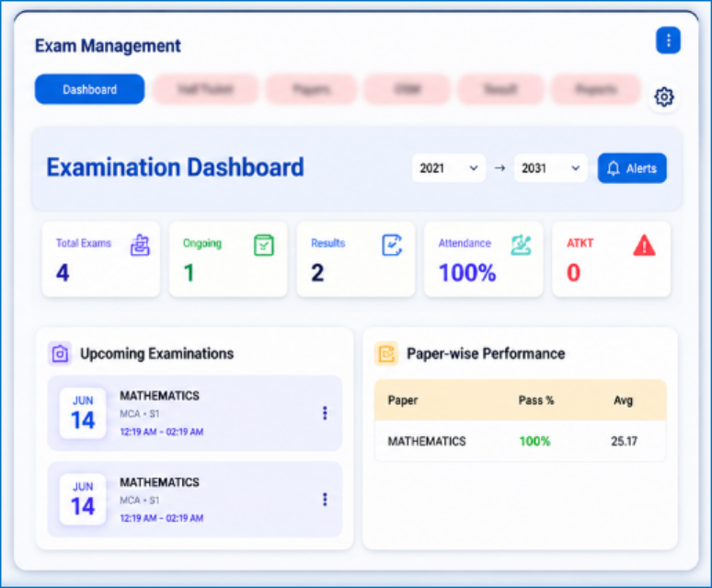The width and height of the screenshot is (712, 588).
Task: Click the Upcoming Examinations heading
Action: pyautogui.click(x=156, y=353)
